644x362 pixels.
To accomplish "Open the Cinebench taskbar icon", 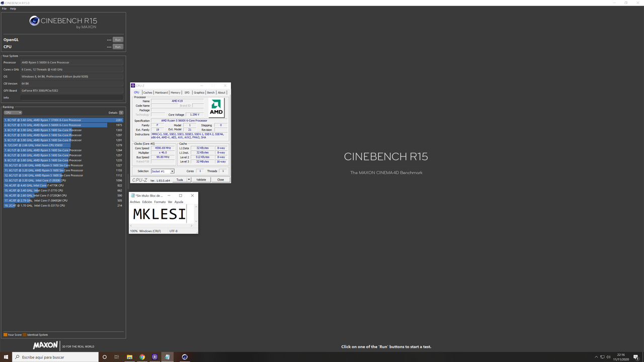I will coord(185,357).
